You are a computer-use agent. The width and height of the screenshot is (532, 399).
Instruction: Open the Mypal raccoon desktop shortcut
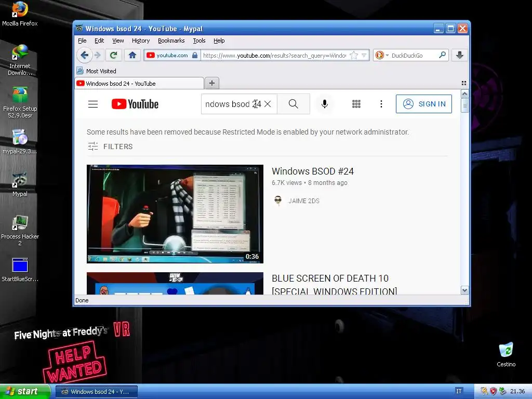[x=20, y=184]
